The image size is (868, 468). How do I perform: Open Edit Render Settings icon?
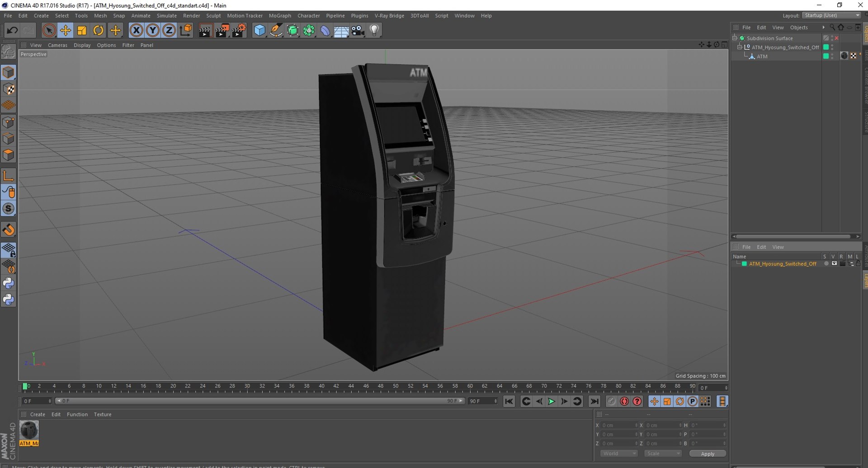tap(239, 30)
